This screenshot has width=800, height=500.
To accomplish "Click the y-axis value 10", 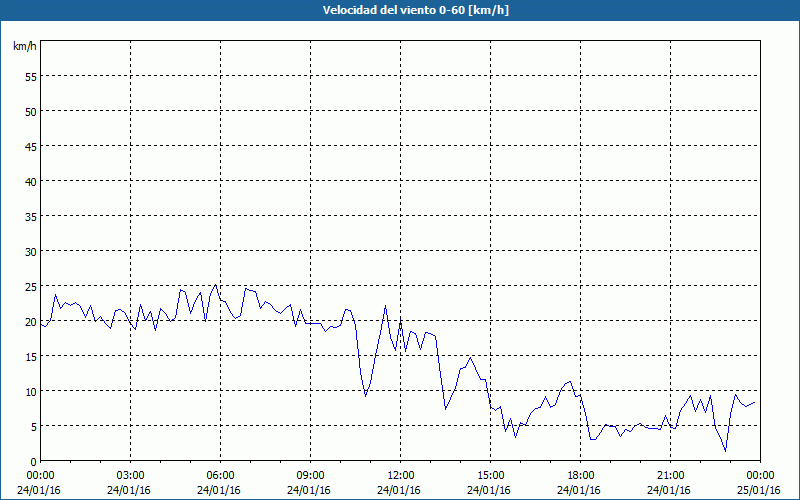I will (31, 392).
